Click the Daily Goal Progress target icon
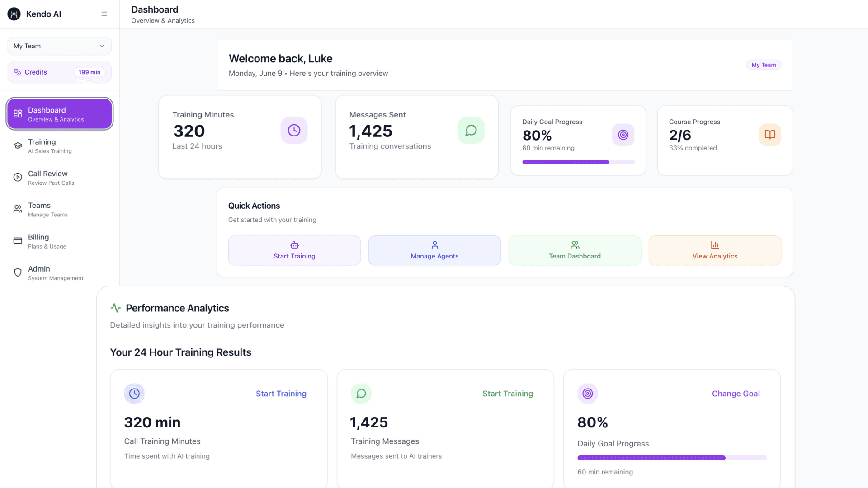Image resolution: width=868 pixels, height=488 pixels. point(623,135)
